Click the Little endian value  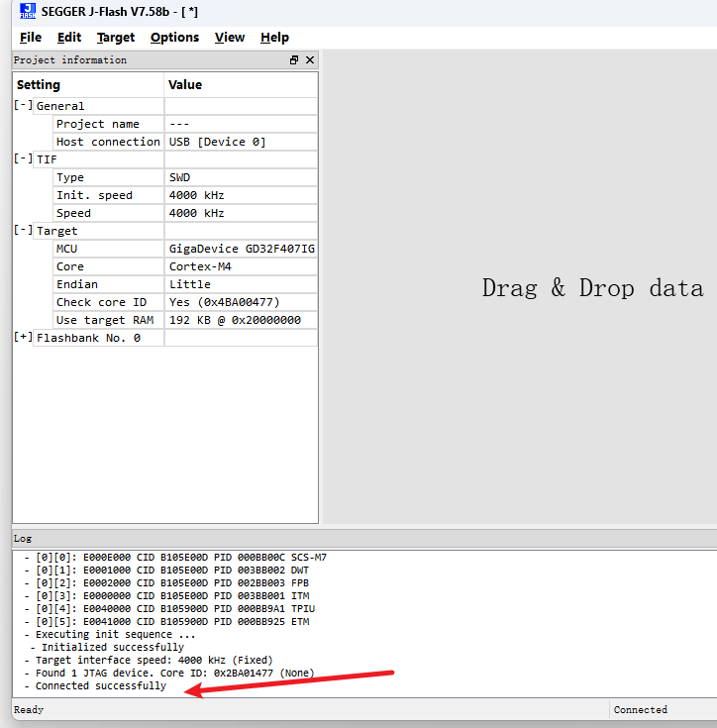(241, 284)
